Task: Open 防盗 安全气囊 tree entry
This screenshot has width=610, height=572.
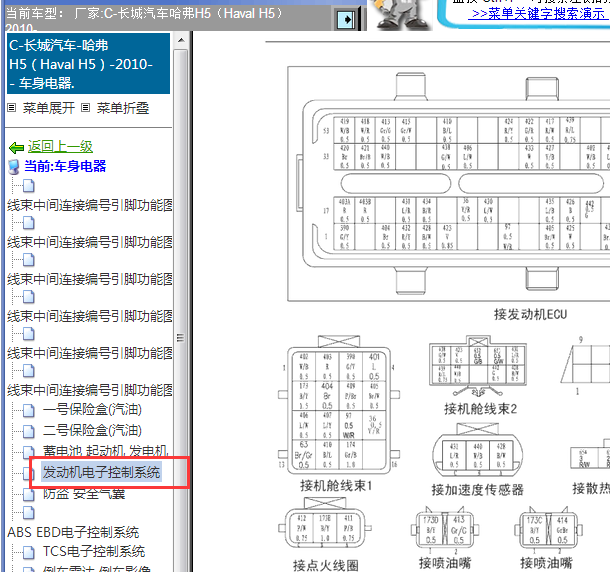Action: pos(84,494)
